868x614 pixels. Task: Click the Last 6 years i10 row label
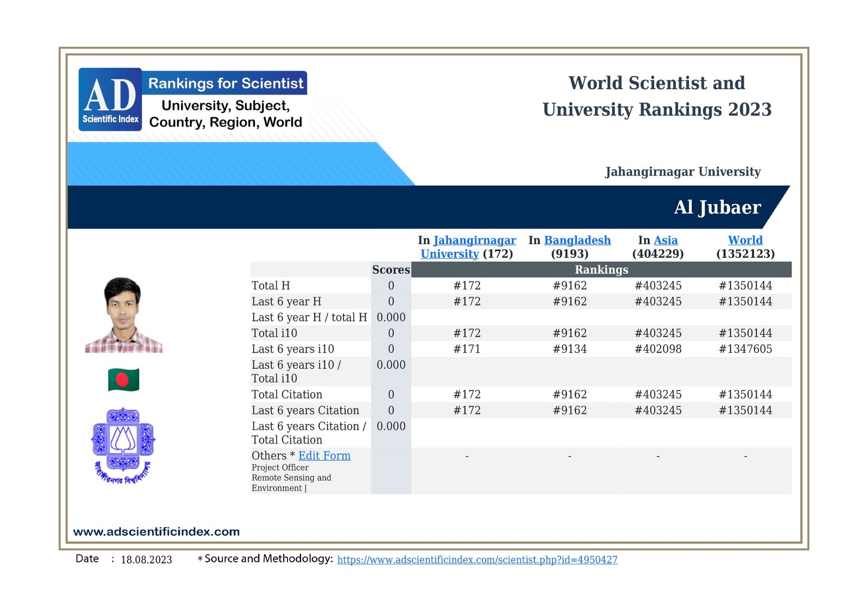pyautogui.click(x=293, y=349)
